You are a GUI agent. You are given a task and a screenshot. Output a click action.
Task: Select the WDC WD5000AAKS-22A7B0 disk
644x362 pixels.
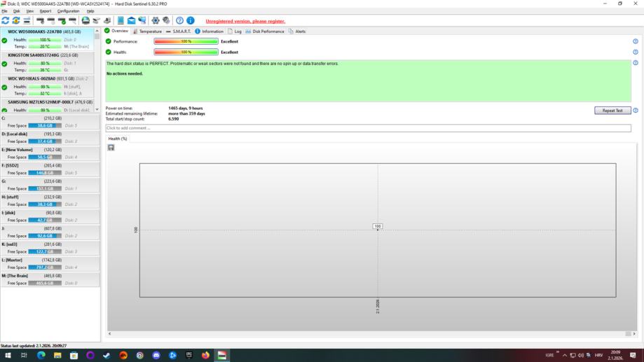pyautogui.click(x=47, y=39)
